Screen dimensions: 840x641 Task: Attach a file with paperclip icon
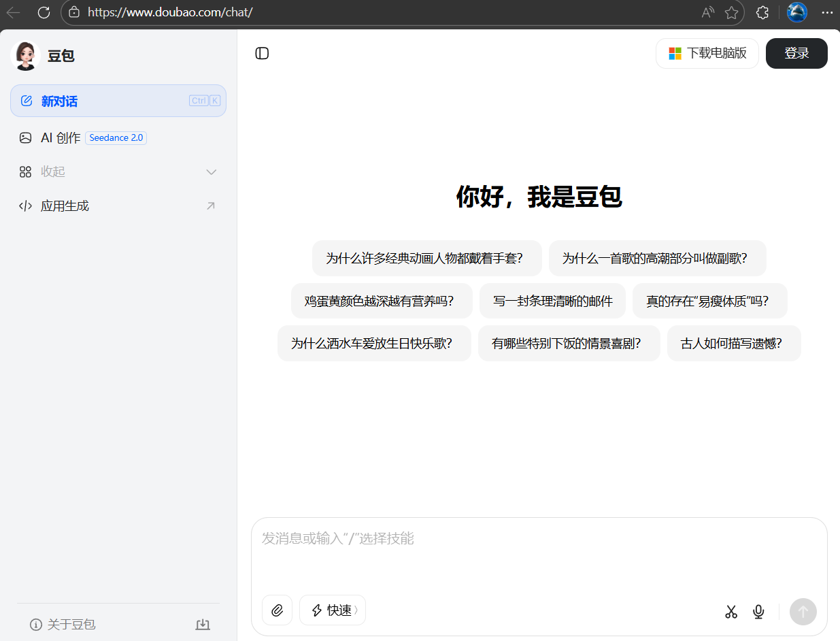[x=277, y=610]
